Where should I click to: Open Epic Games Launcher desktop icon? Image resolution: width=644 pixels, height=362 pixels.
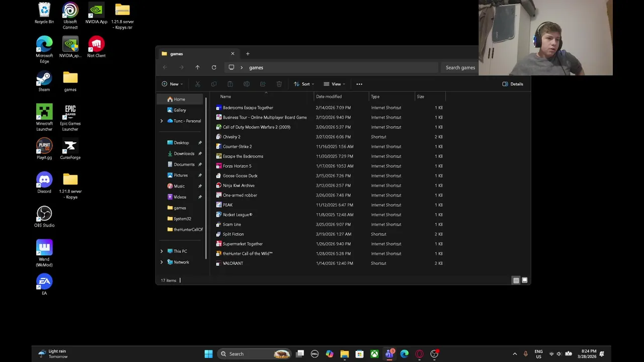pyautogui.click(x=70, y=118)
